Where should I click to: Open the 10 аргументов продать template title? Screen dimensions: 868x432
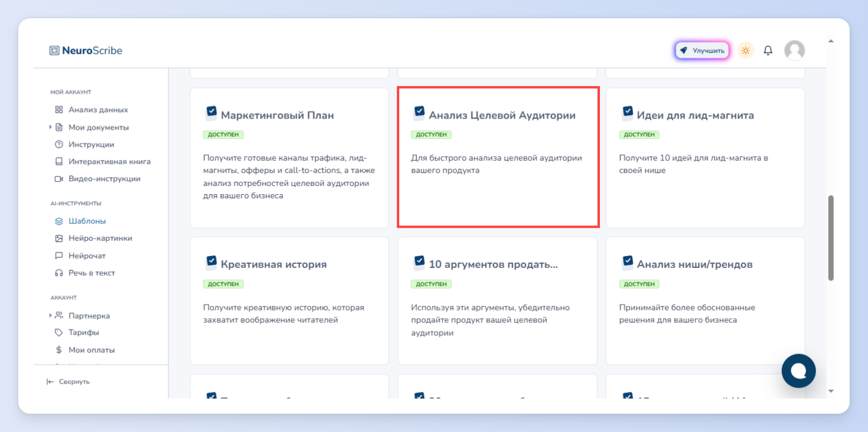tap(494, 264)
